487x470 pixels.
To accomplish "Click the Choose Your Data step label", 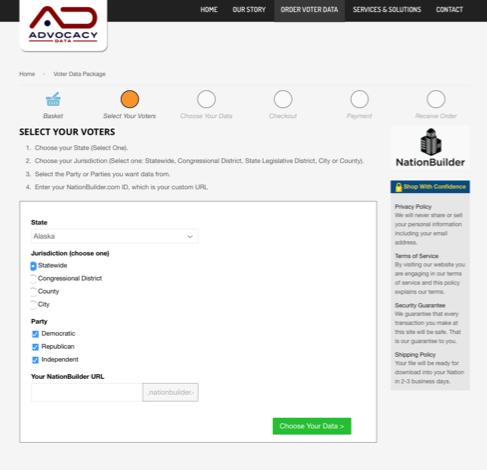I will pyautogui.click(x=206, y=116).
